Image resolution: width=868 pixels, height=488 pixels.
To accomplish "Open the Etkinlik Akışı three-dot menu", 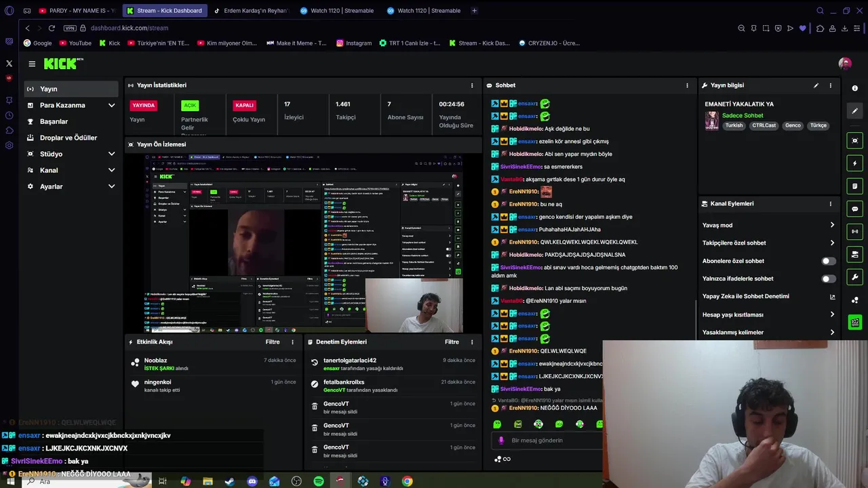I will click(292, 342).
